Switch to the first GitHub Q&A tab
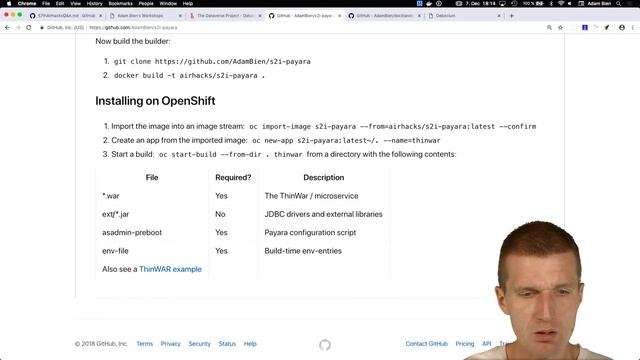 pos(65,16)
